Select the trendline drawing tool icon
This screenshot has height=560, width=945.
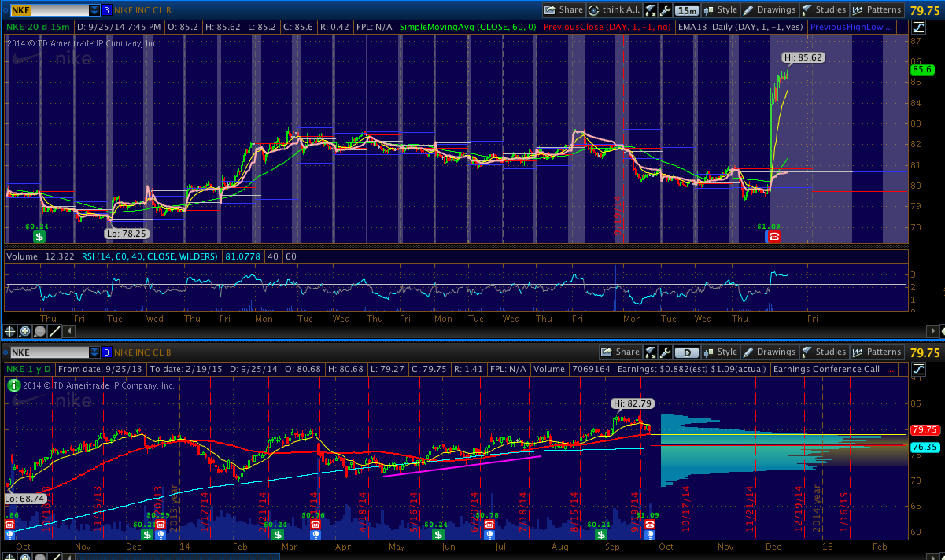54,331
